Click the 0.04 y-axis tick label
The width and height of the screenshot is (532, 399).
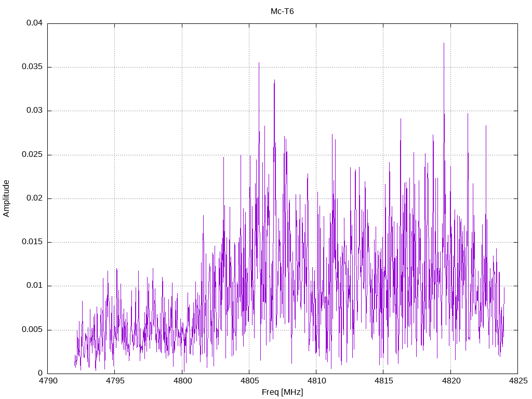tap(35, 23)
